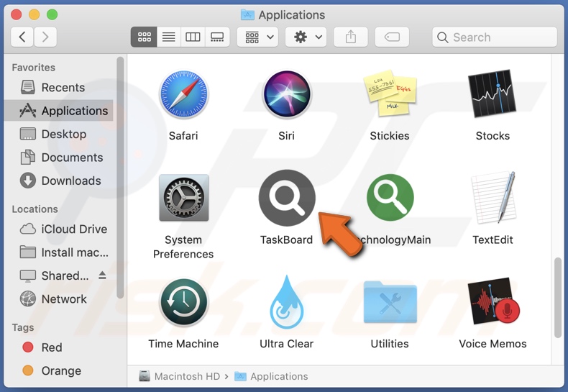This screenshot has height=392, width=568.
Task: Go forward with the right chevron button
Action: click(x=45, y=37)
